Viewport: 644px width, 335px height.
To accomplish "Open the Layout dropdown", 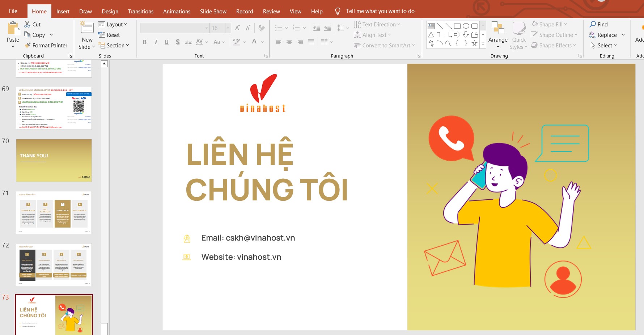I will [113, 24].
